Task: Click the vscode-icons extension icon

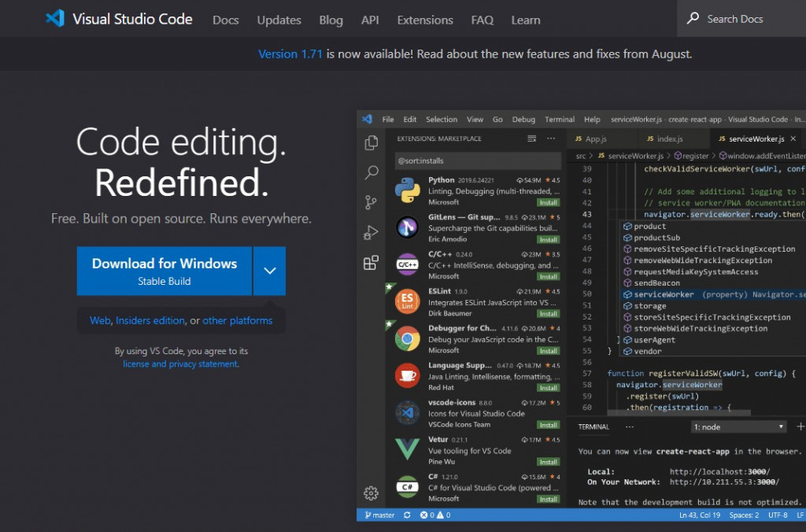Action: click(x=407, y=412)
